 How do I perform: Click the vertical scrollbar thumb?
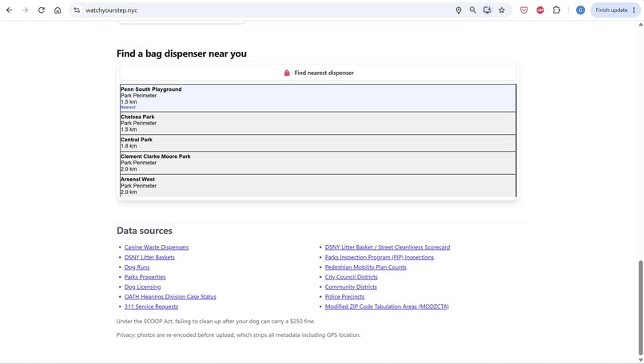[640, 307]
